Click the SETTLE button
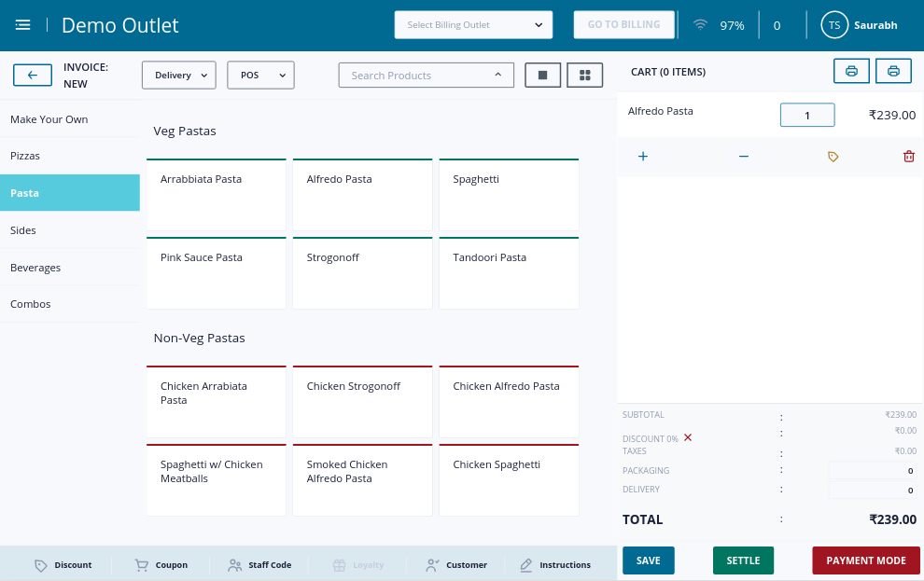This screenshot has width=924, height=581. click(743, 560)
